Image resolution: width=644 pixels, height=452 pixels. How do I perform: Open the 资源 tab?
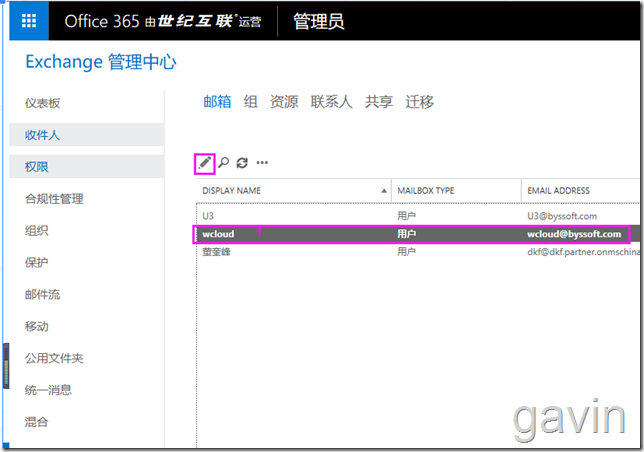[x=284, y=101]
